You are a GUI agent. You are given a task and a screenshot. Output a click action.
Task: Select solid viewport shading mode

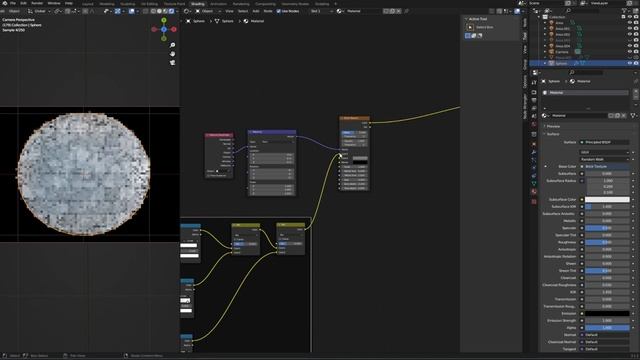(159, 11)
